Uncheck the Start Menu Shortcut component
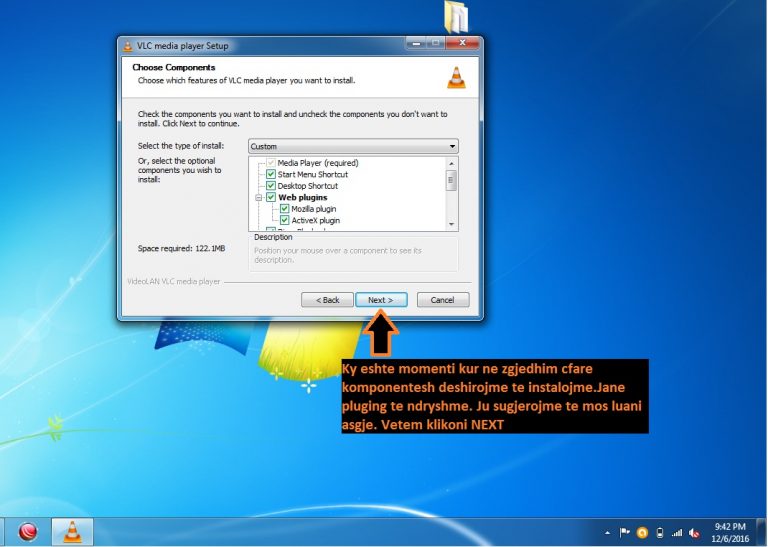768x547 pixels. point(271,174)
